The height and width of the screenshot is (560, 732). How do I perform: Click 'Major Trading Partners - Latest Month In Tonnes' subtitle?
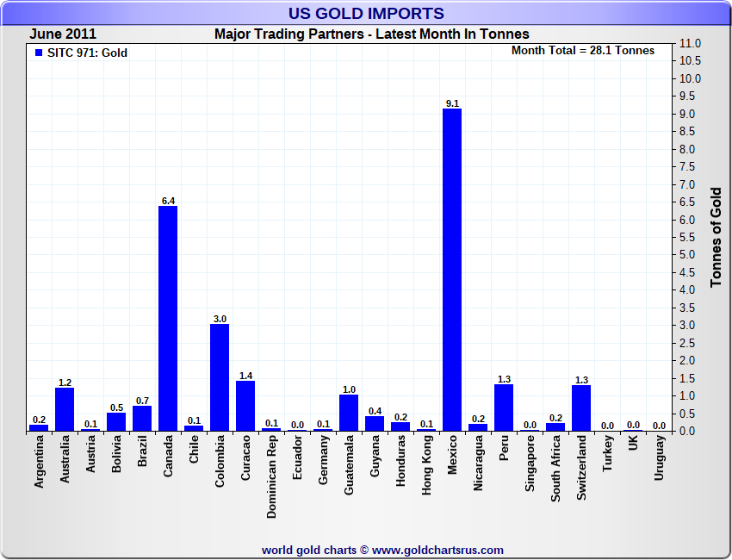[x=372, y=34]
